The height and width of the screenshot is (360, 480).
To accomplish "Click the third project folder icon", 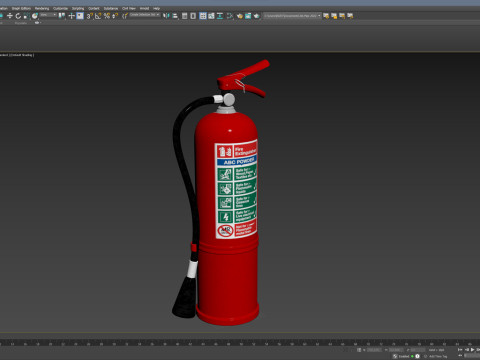I will pyautogui.click(x=342, y=16).
